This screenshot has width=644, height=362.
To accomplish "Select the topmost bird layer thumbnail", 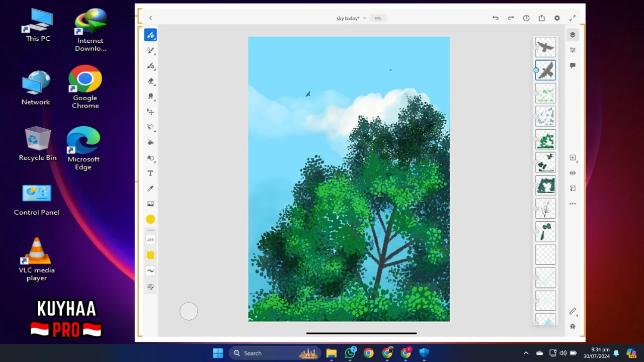I will [x=546, y=47].
